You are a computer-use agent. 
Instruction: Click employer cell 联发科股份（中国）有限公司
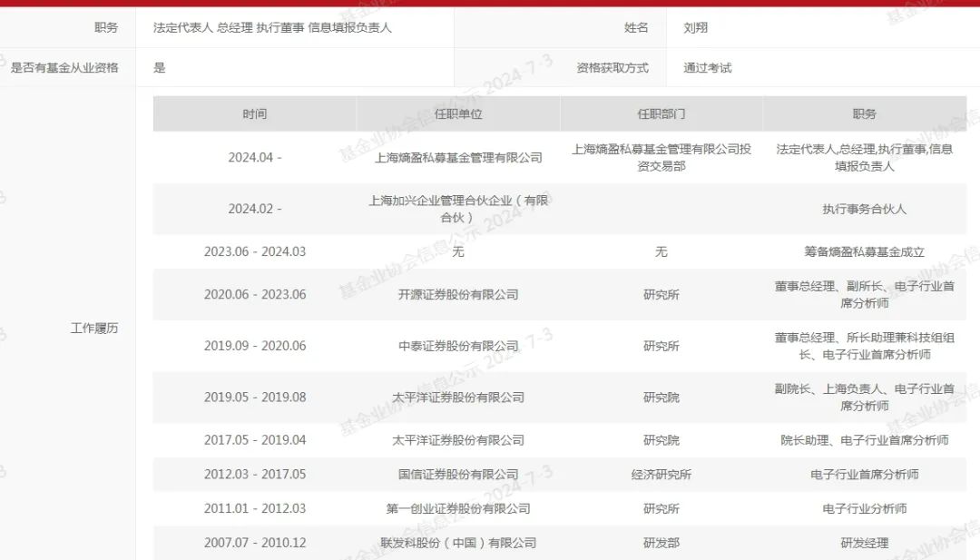[458, 543]
